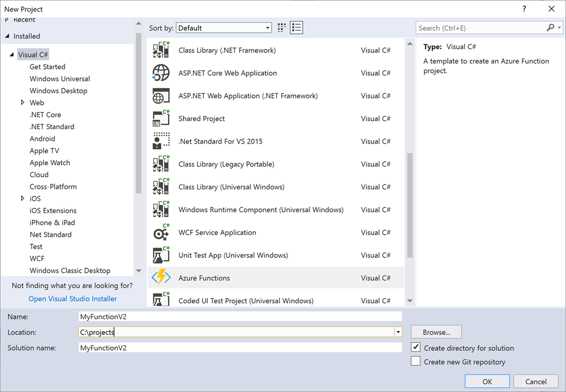
Task: Select the Shared Project template name
Action: [x=201, y=119]
